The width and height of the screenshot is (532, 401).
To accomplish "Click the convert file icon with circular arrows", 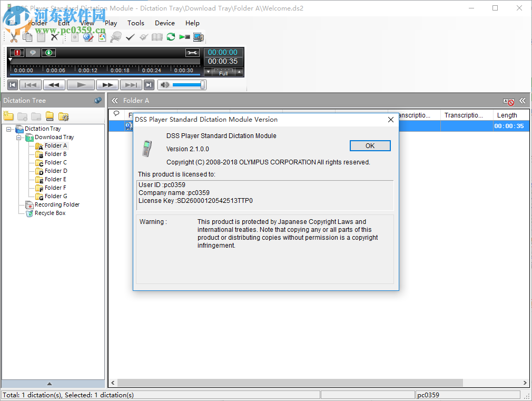I will [x=102, y=37].
